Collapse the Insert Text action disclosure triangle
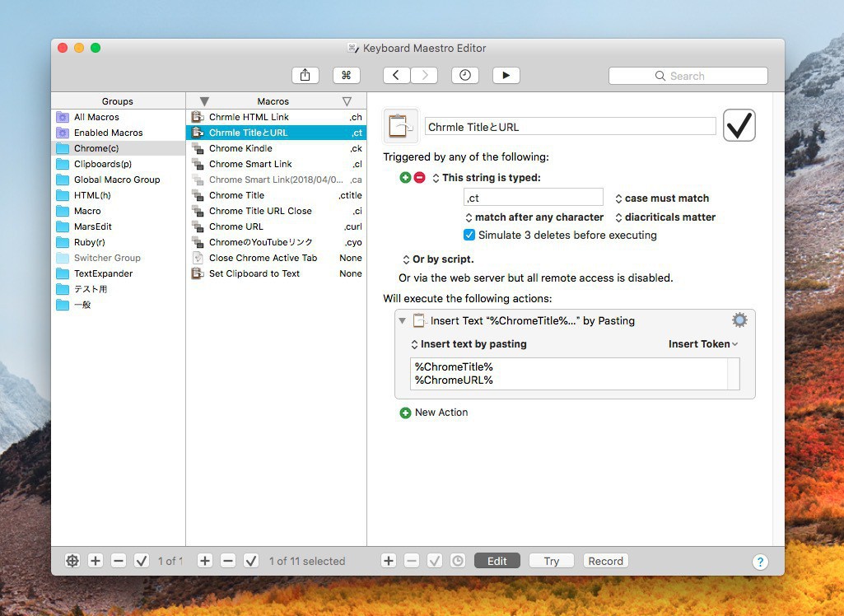The width and height of the screenshot is (844, 616). point(402,320)
